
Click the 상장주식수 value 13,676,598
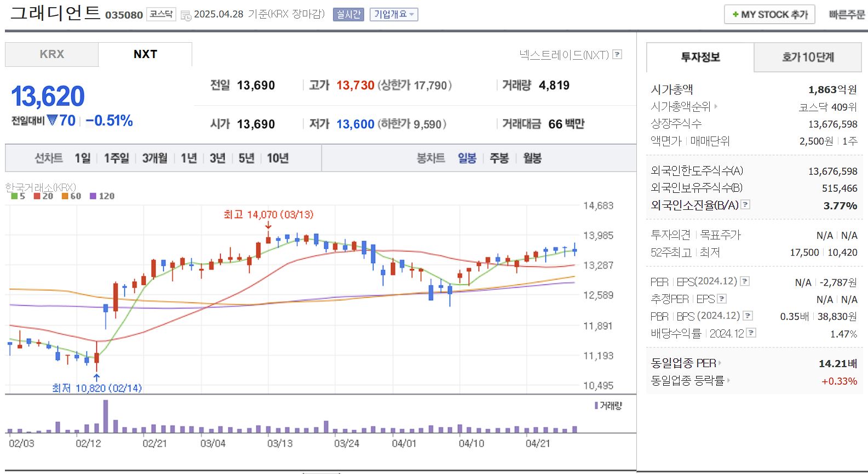[x=833, y=124]
